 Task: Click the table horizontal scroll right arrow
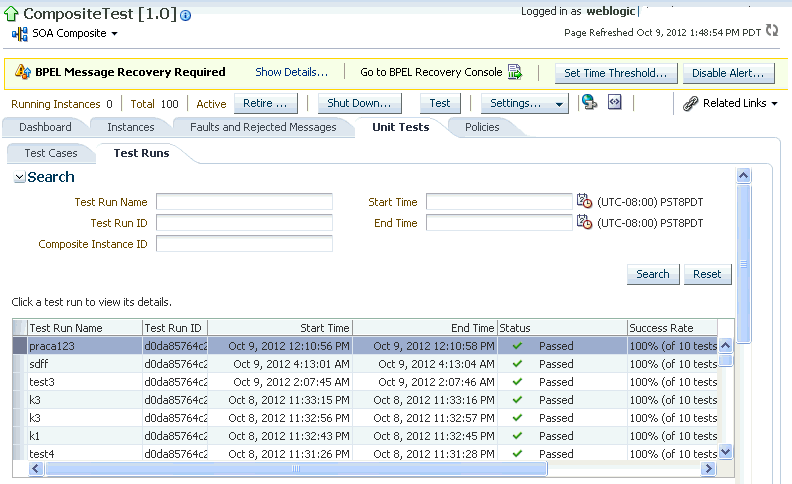coord(708,468)
